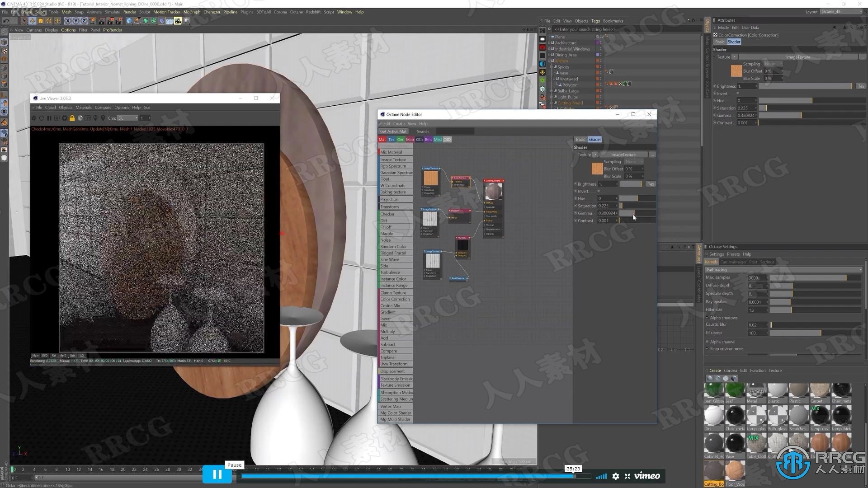The image size is (868, 488).
Task: Expand the Light_Bulbs object tree
Action: click(x=552, y=97)
